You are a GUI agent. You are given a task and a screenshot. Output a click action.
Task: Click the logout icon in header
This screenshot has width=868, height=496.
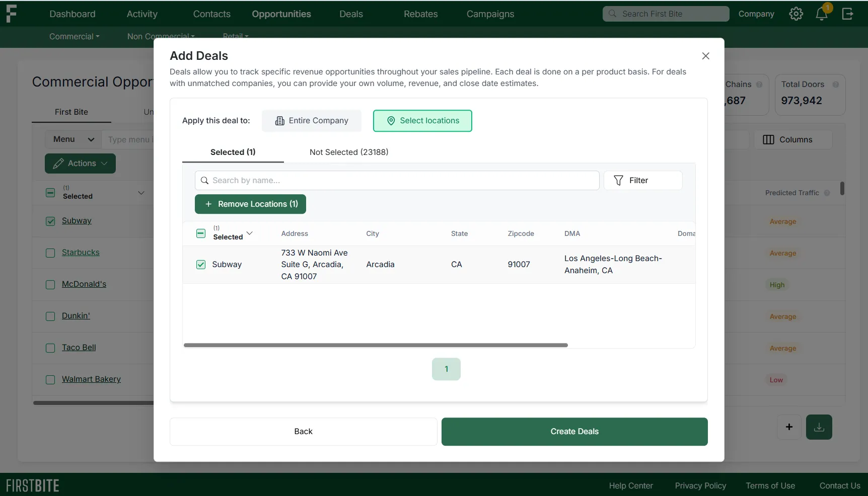pos(848,14)
